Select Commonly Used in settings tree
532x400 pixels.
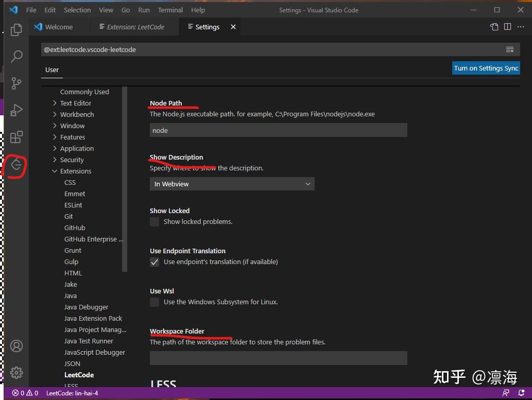[x=84, y=92]
